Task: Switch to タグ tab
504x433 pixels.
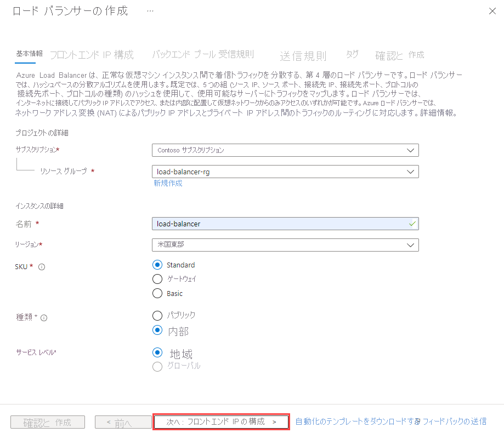Action: pos(352,54)
